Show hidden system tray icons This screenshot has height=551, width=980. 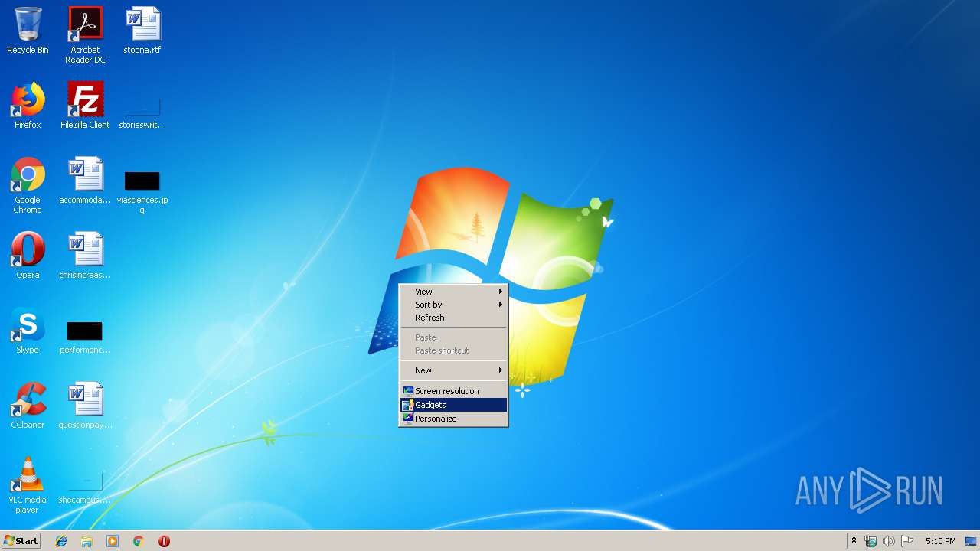(854, 541)
